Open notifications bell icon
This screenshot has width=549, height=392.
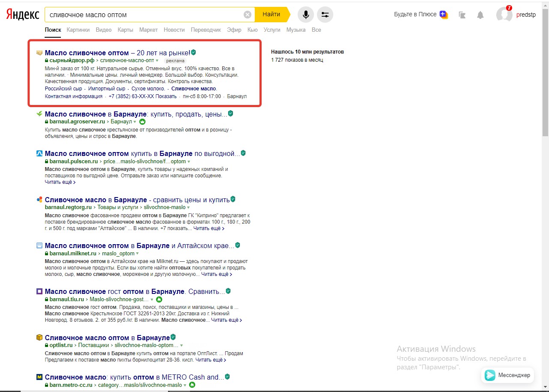click(480, 15)
